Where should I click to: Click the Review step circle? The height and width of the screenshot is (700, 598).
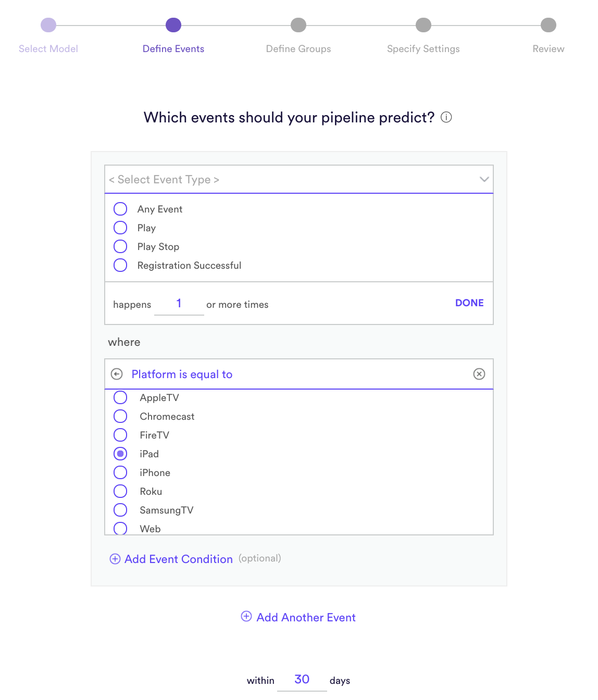pos(549,25)
